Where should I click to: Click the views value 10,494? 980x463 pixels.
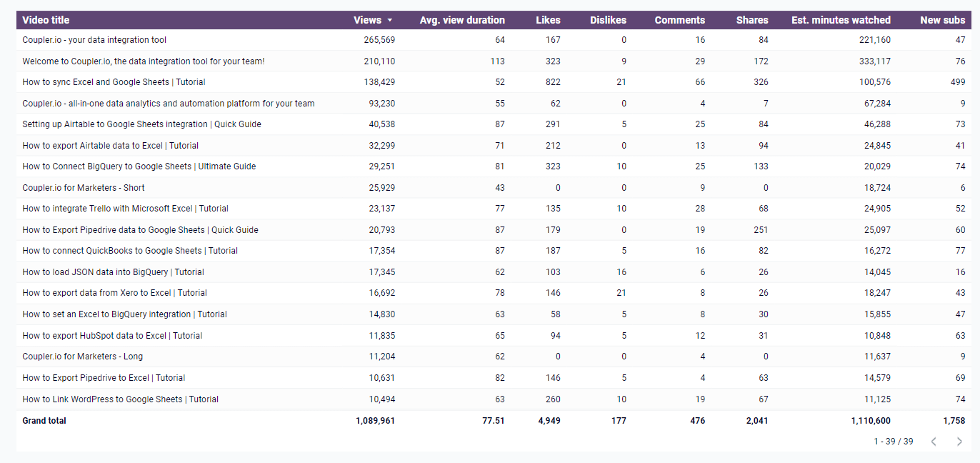pyautogui.click(x=381, y=399)
